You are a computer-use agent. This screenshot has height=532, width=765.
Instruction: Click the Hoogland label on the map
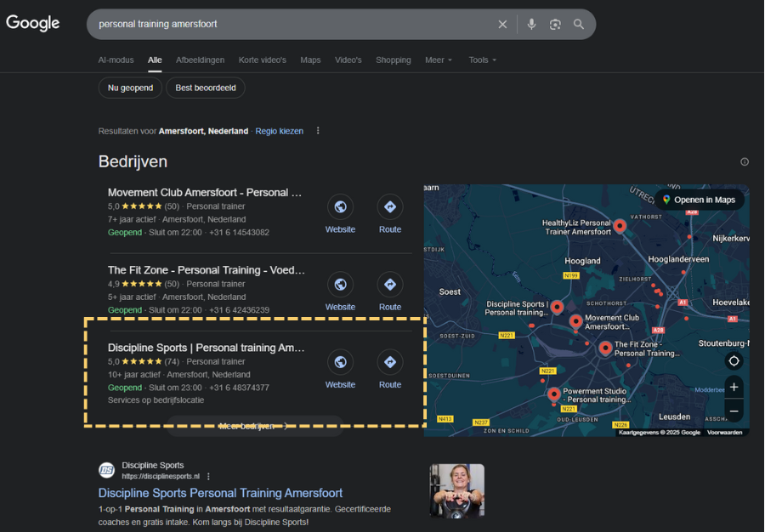pyautogui.click(x=582, y=261)
